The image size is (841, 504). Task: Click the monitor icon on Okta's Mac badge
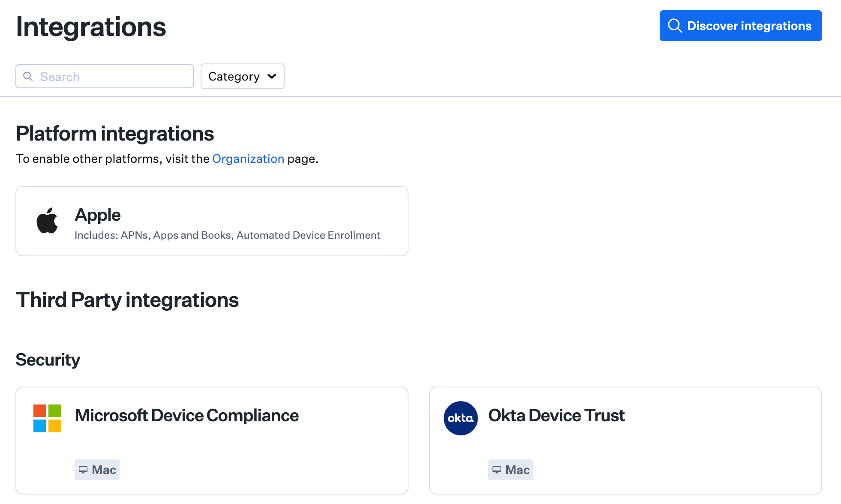498,470
